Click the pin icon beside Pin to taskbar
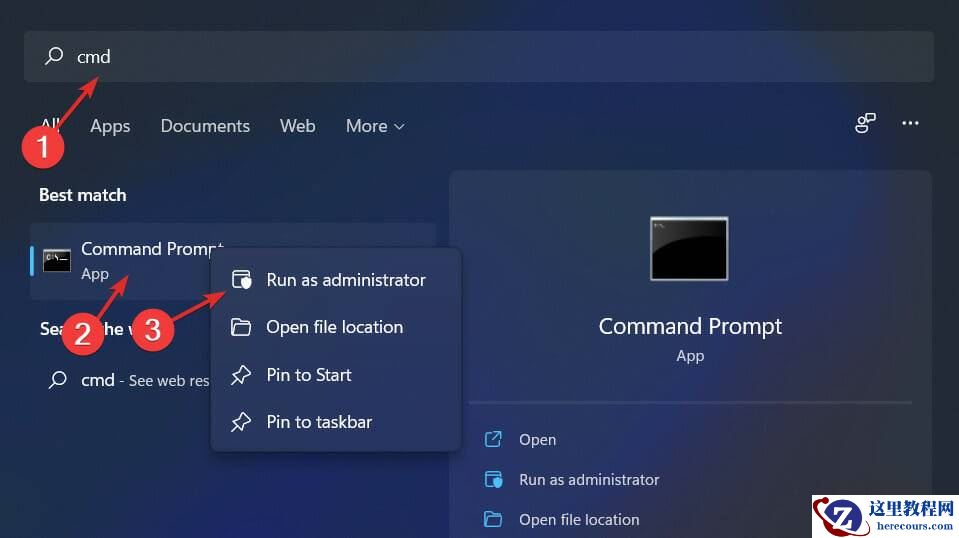 (241, 422)
